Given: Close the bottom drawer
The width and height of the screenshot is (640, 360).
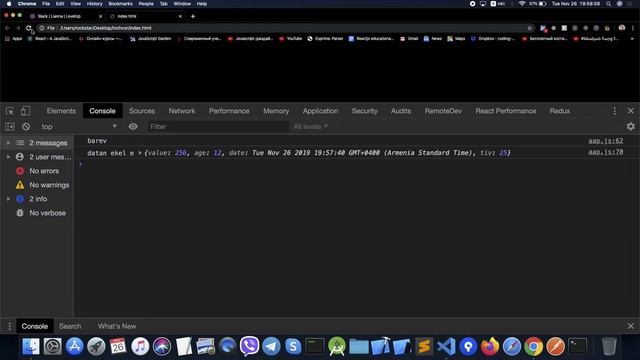Looking at the screenshot, I should [x=631, y=326].
